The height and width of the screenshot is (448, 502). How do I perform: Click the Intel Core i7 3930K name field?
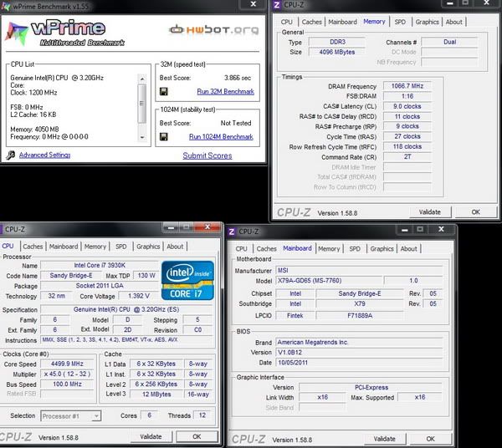(100, 266)
